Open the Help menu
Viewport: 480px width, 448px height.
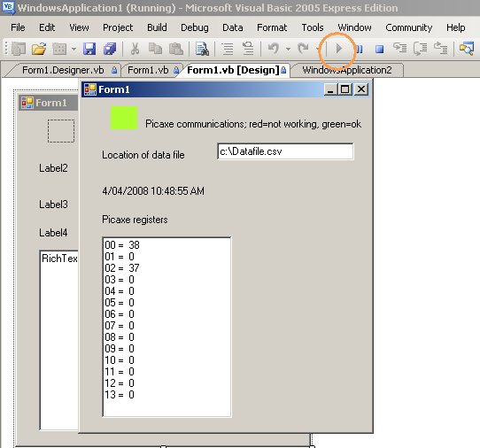455,27
